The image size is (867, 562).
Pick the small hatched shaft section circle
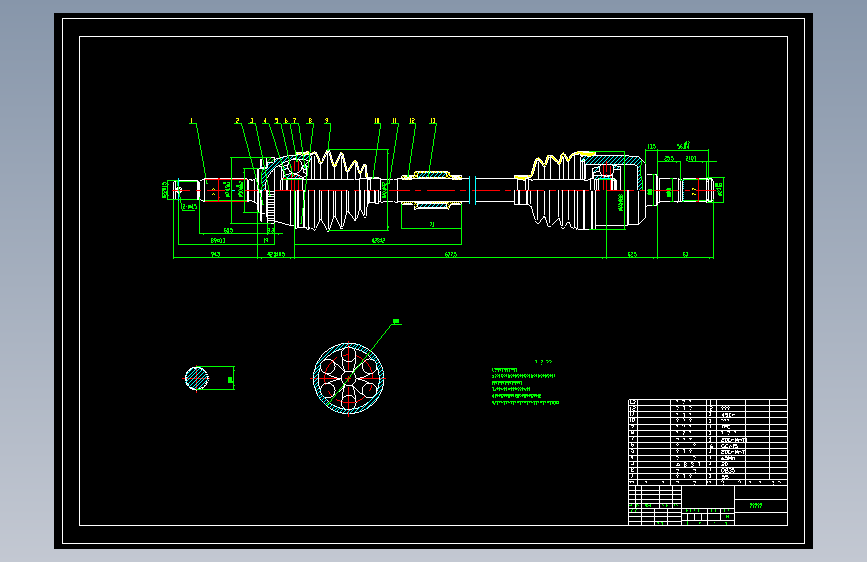tap(196, 378)
